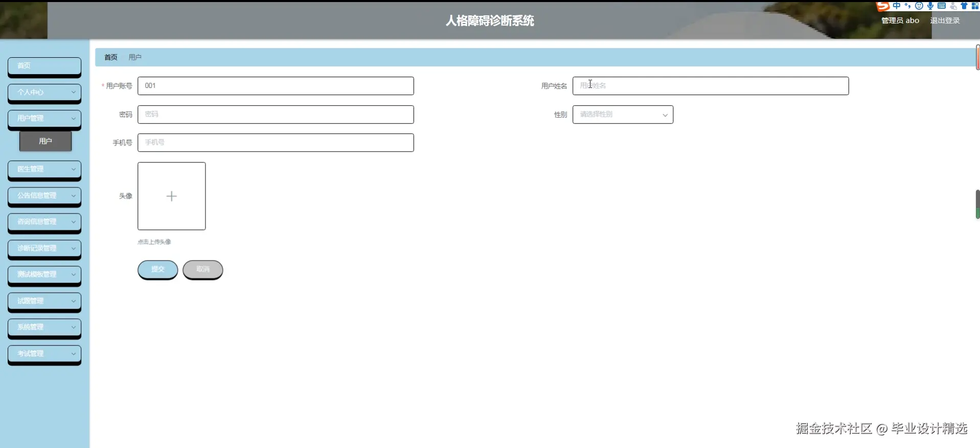The image size is (980, 448).
Task: Click the 用户 breadcrumb item
Action: [x=135, y=57]
